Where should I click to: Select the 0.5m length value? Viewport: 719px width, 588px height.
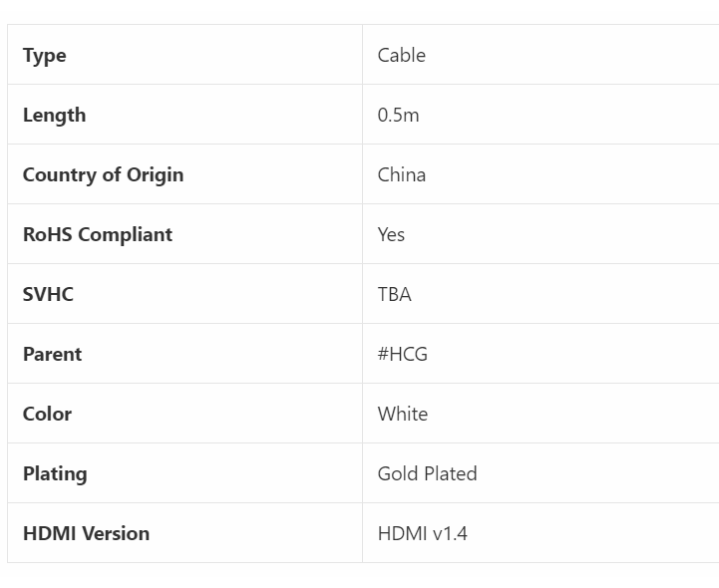pyautogui.click(x=398, y=115)
